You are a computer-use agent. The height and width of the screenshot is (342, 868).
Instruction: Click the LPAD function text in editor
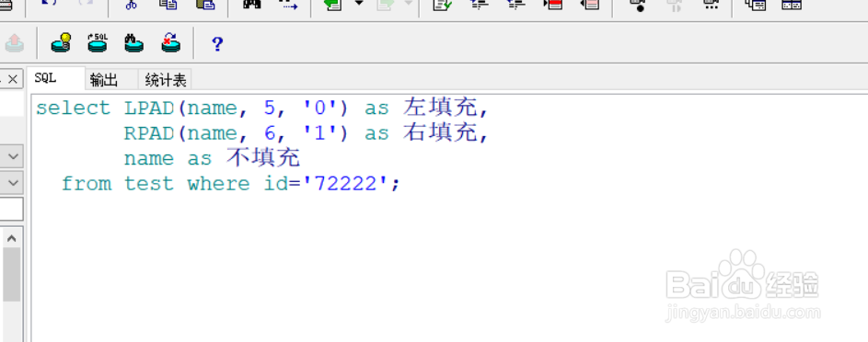coord(149,108)
